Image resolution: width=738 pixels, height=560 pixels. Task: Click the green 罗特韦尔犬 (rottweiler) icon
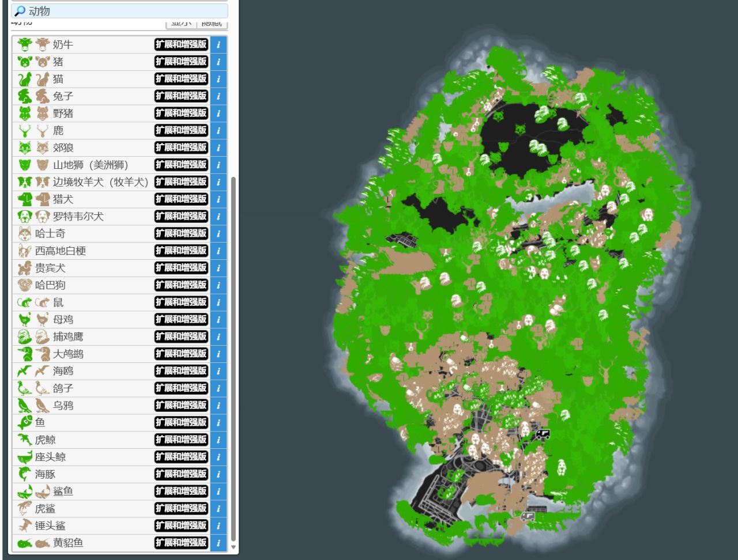pyautogui.click(x=24, y=217)
